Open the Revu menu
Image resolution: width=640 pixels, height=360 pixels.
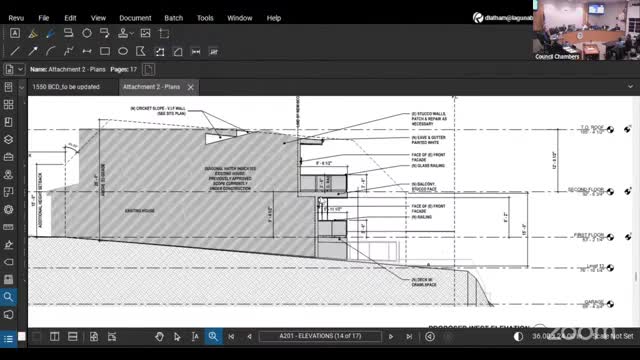(x=16, y=18)
